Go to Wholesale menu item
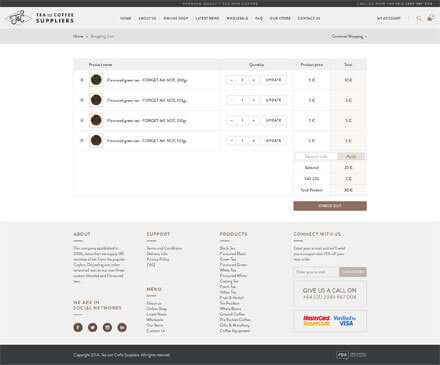The height and width of the screenshot is (365, 440). [x=237, y=18]
